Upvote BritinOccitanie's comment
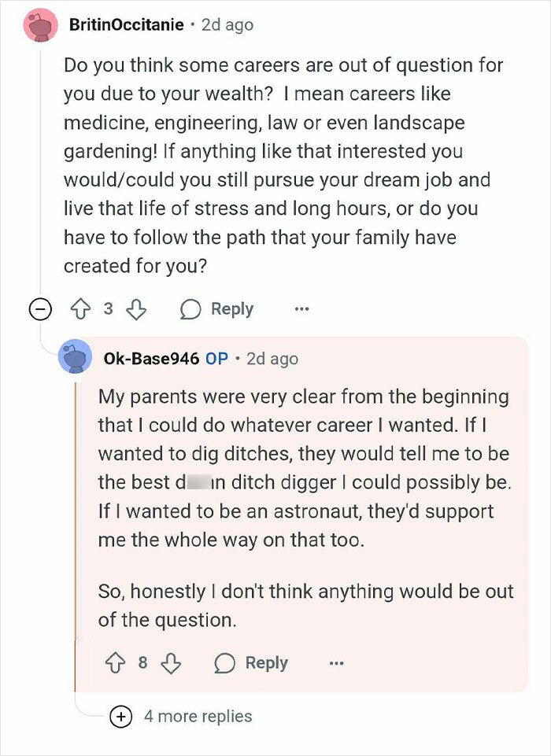The width and height of the screenshot is (551, 756). point(80,309)
